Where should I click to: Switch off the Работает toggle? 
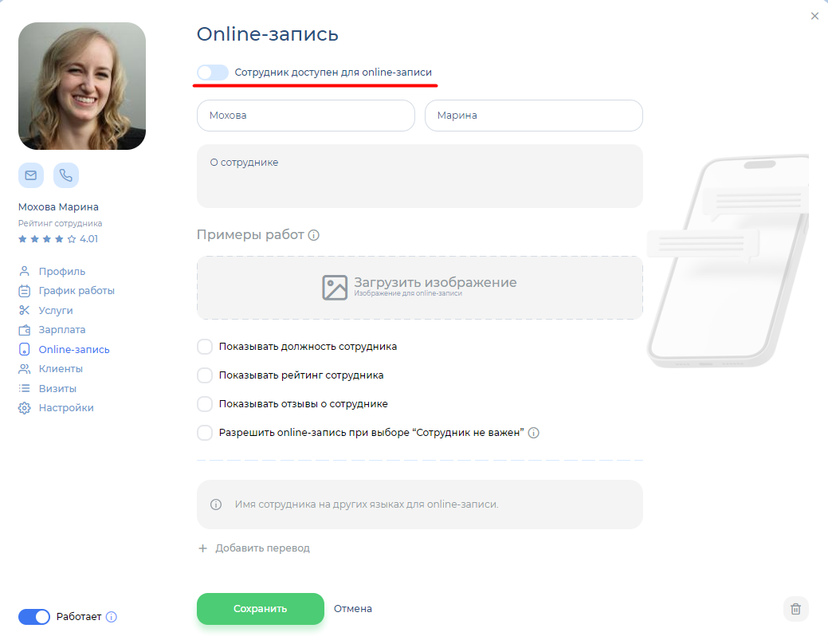click(34, 617)
